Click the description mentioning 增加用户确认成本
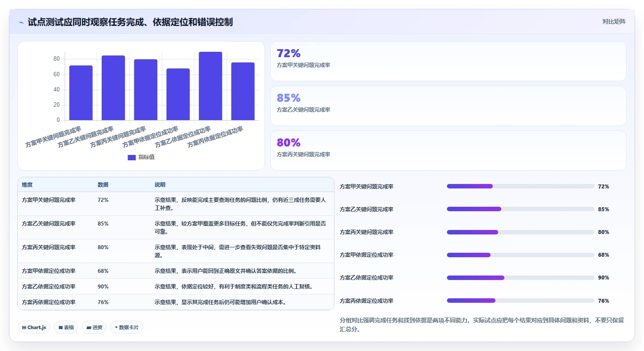Screen dimensions: 644x351 click(x=220, y=302)
